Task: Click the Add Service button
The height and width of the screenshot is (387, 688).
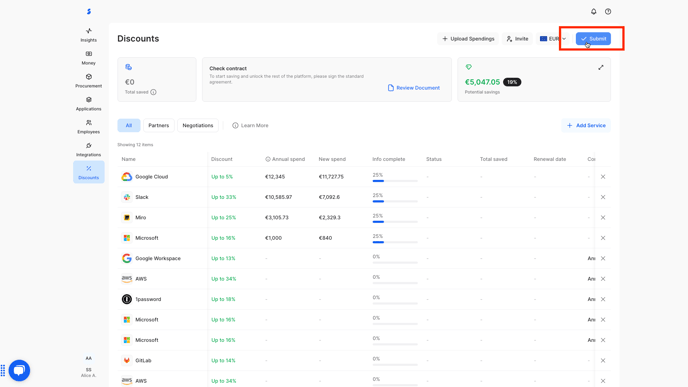Action: pos(586,125)
